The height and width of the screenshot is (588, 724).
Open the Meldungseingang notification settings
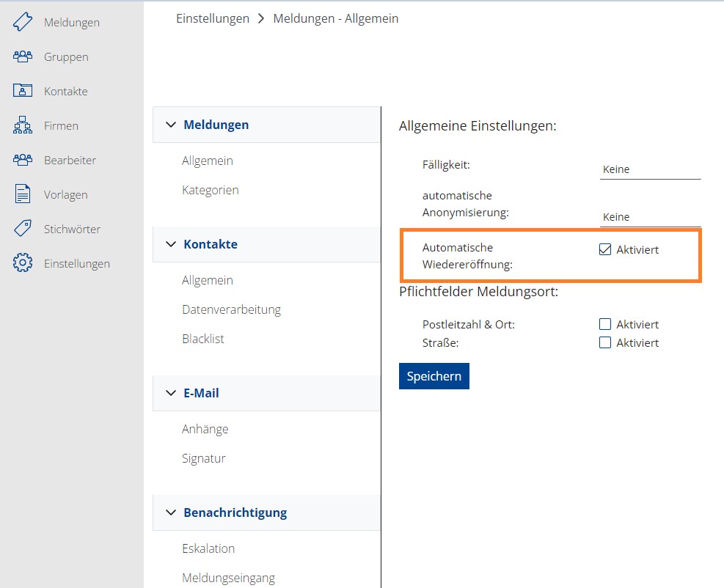229,578
